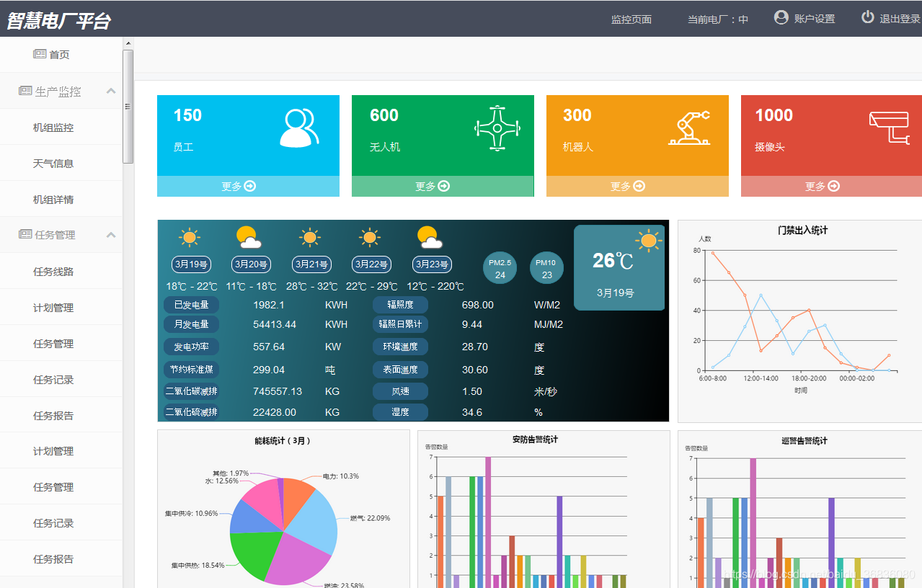
Task: Click the arrow icon in 员工 card's 更多
Action: [250, 186]
